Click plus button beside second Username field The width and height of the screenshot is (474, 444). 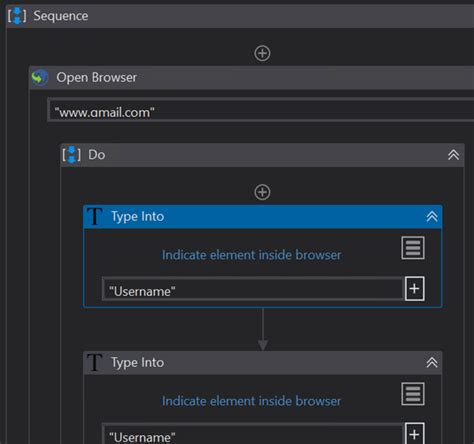pyautogui.click(x=414, y=433)
